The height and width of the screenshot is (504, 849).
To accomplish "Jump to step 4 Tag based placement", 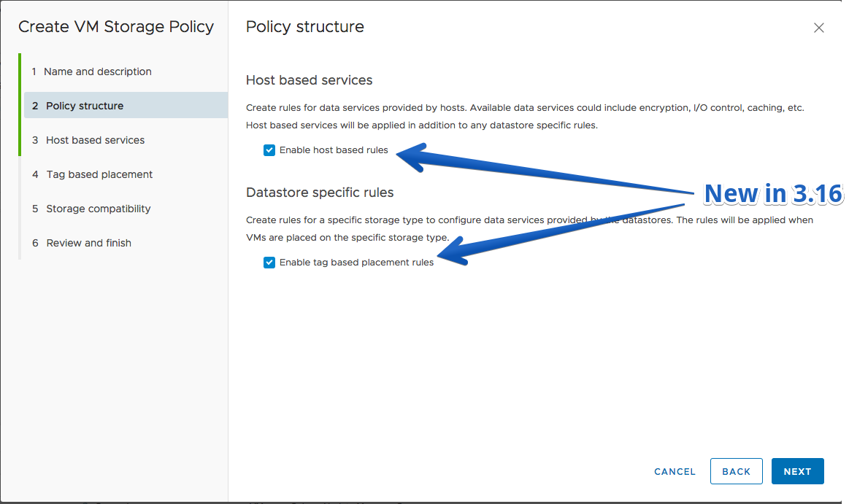I will [126, 174].
